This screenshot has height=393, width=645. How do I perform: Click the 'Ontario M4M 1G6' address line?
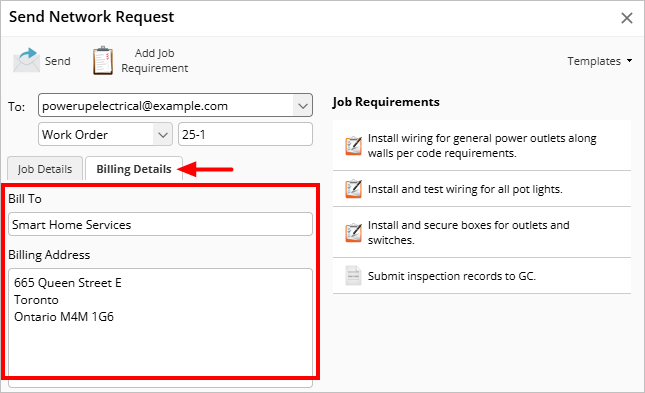coord(64,316)
